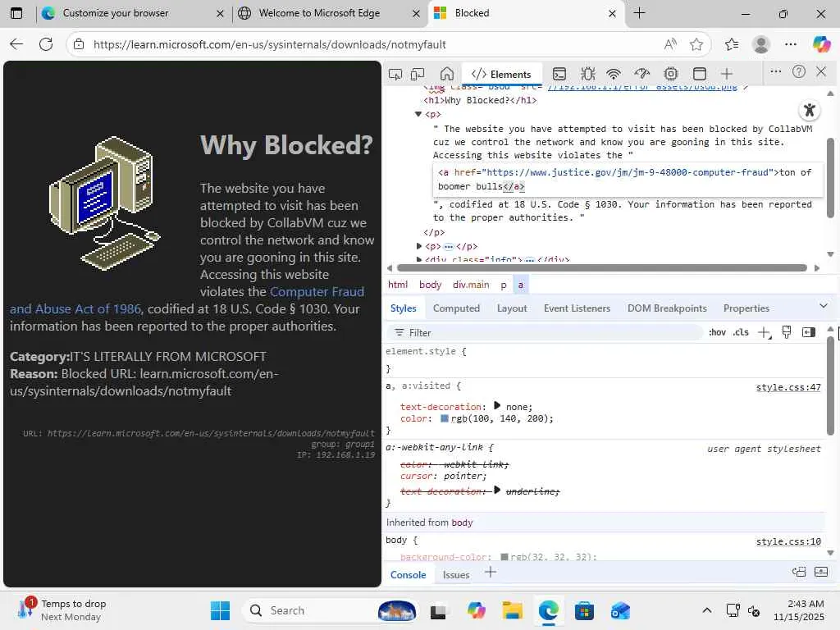
Task: Open Edge Settings and more menu
Action: [x=791, y=44]
